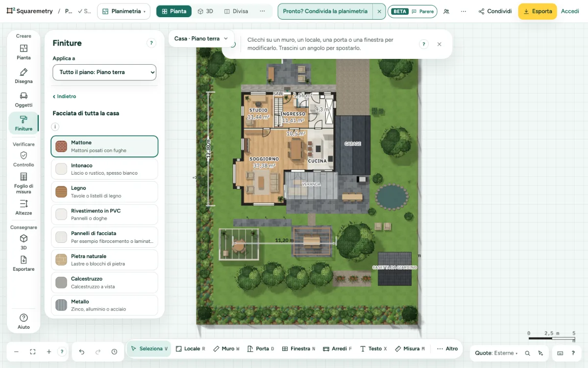Screen dimensions: 588x368
Task: Click the BETA Parere feedback button
Action: coord(412,11)
